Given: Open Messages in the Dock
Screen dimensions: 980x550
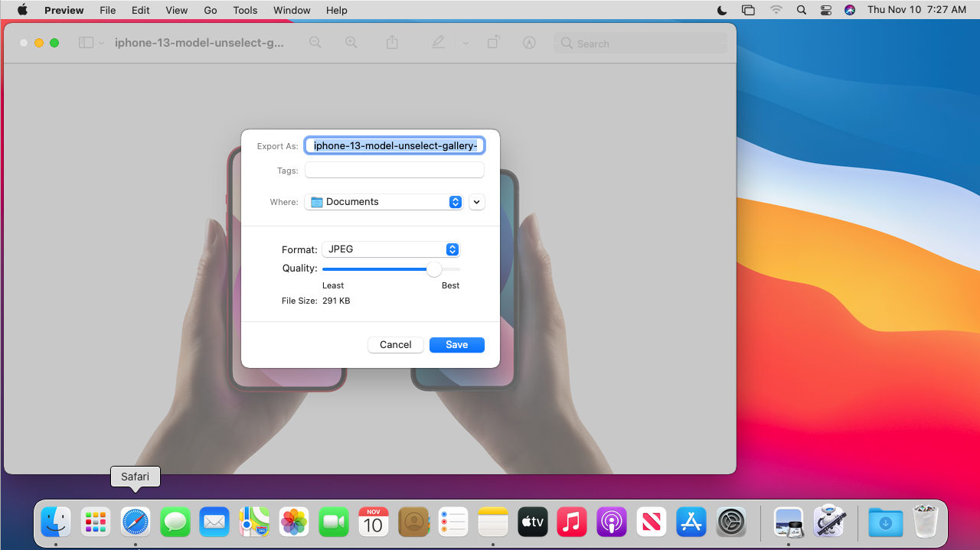Looking at the screenshot, I should click(x=175, y=522).
